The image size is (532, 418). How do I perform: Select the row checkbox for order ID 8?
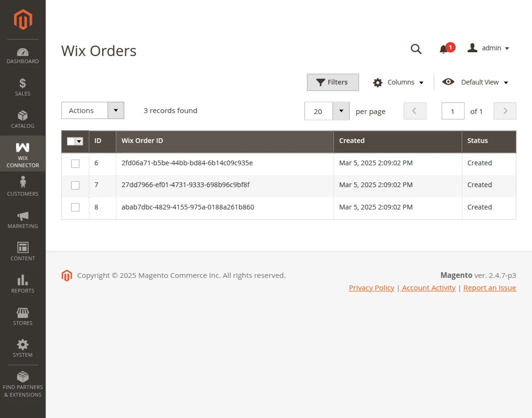tap(75, 207)
